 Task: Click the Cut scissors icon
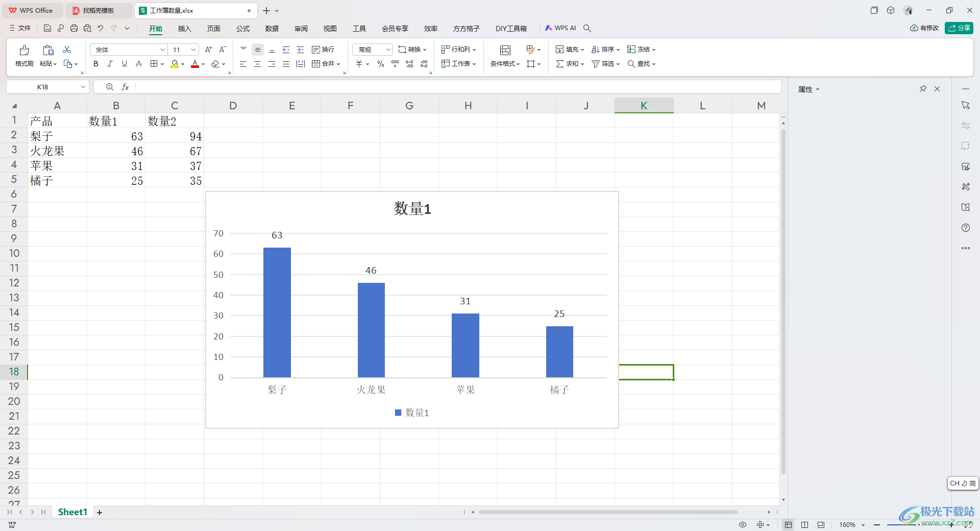(67, 50)
